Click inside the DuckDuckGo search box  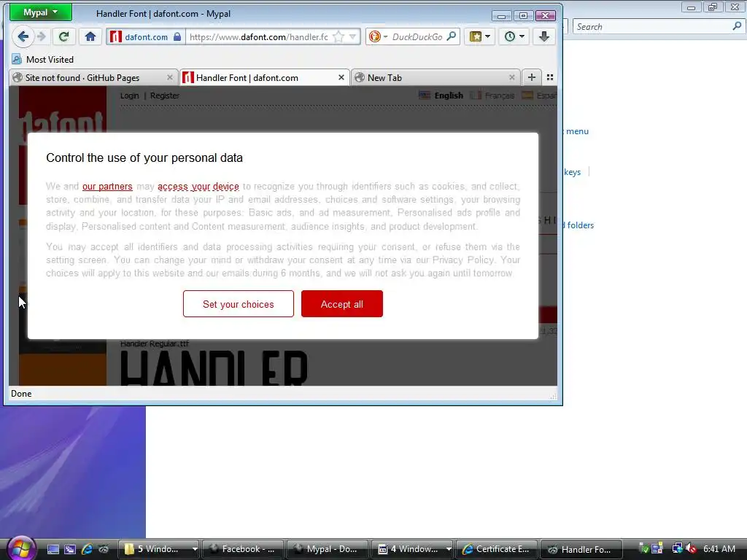click(x=417, y=36)
